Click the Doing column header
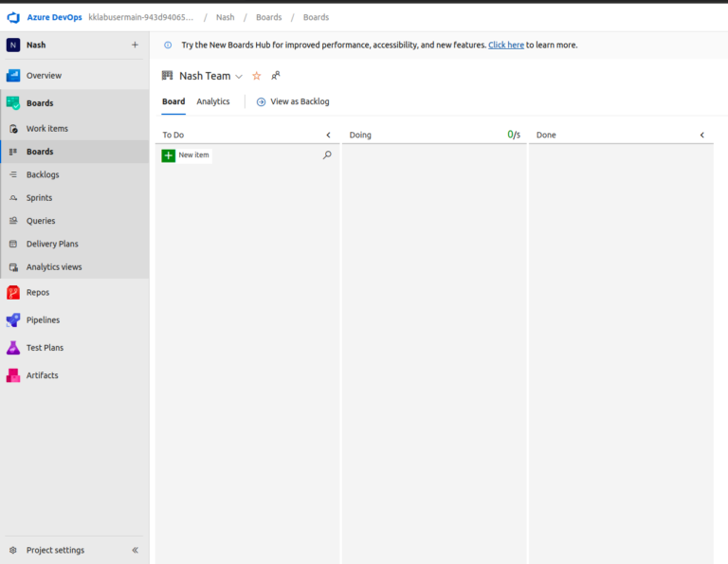Screen dimensions: 728x564 pyautogui.click(x=360, y=136)
